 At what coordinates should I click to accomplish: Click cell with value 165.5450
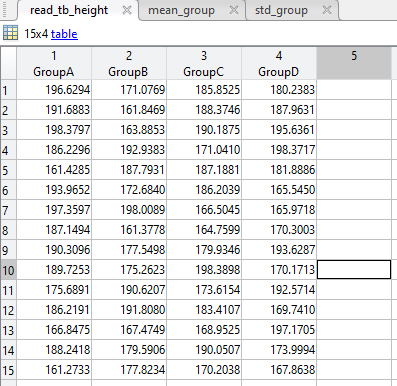point(279,190)
